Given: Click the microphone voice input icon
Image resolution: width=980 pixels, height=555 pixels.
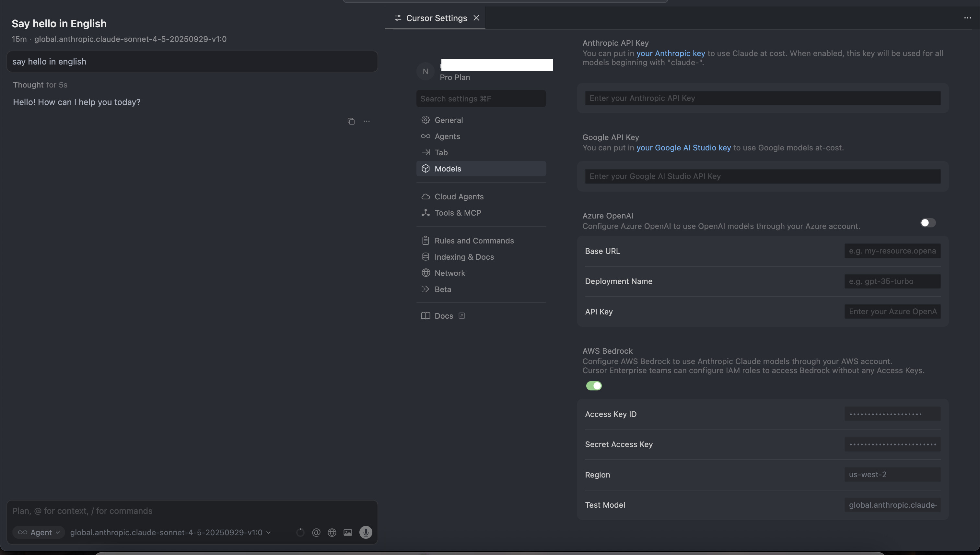Looking at the screenshot, I should [x=366, y=532].
